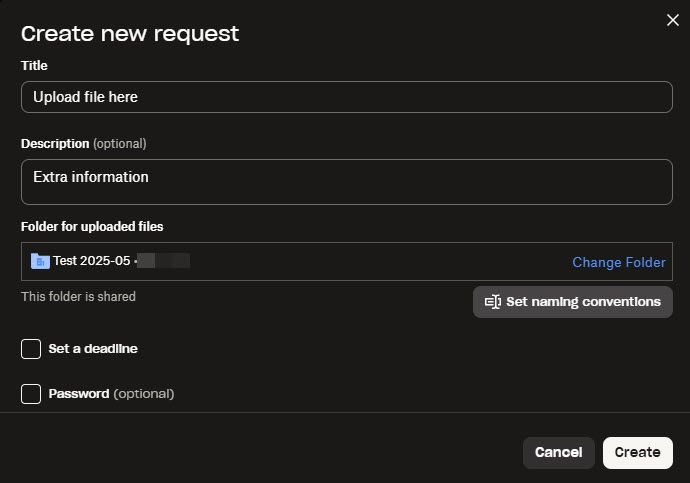Image resolution: width=690 pixels, height=483 pixels.
Task: Click the Title field label
Action: (x=34, y=65)
